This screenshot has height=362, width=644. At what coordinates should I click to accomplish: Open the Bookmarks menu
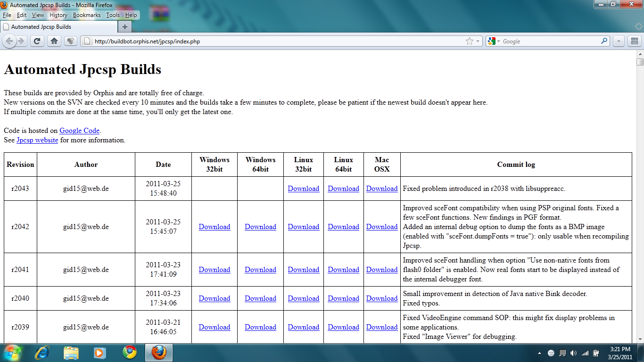[87, 15]
